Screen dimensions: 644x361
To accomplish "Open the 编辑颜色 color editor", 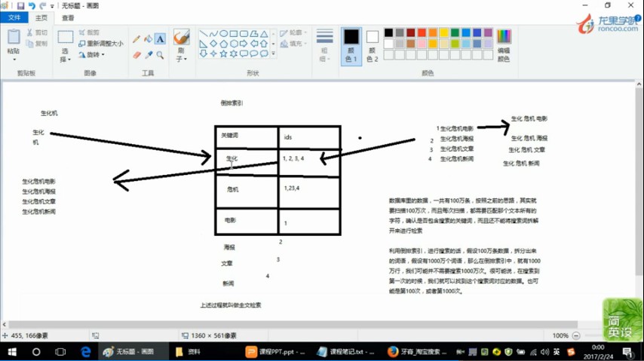I will (504, 45).
